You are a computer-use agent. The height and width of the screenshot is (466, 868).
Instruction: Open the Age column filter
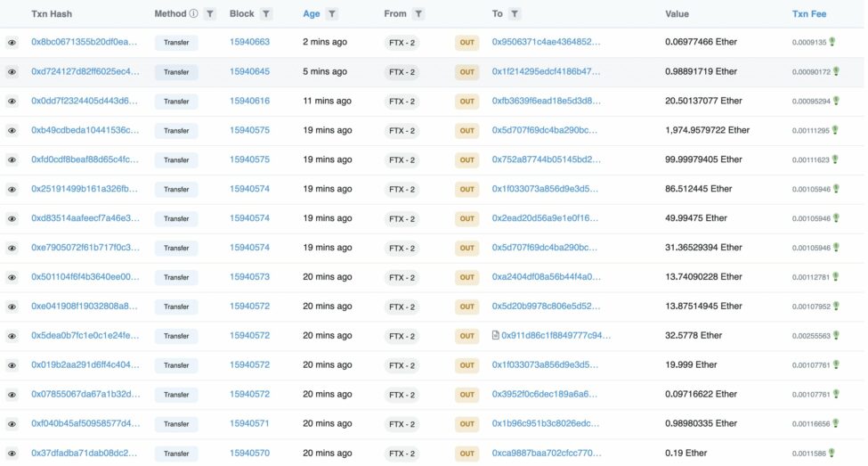(x=331, y=14)
